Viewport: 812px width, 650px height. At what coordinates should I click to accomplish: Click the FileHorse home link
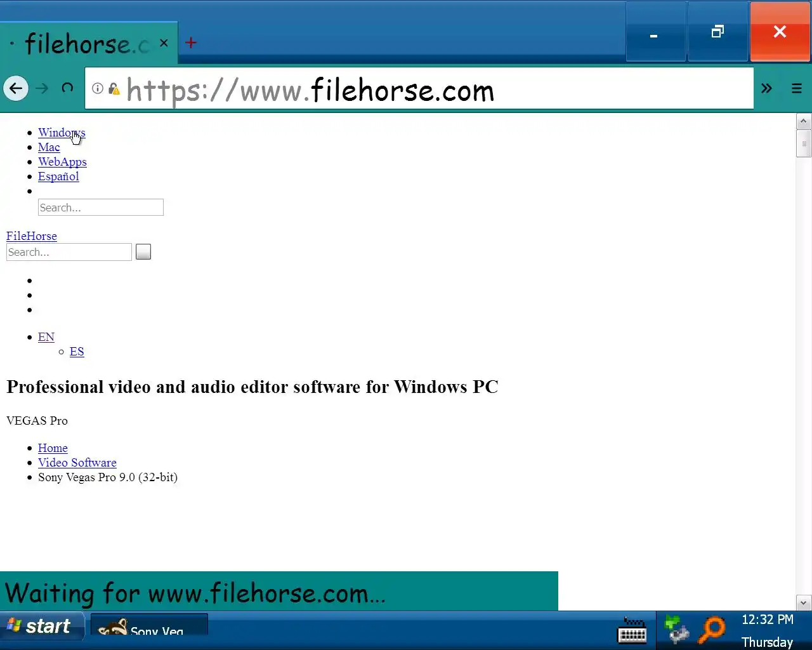click(x=32, y=235)
